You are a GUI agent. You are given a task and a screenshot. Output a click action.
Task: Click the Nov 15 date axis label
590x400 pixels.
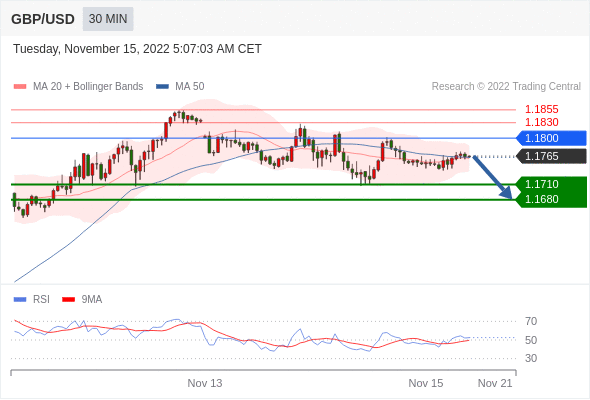click(426, 383)
